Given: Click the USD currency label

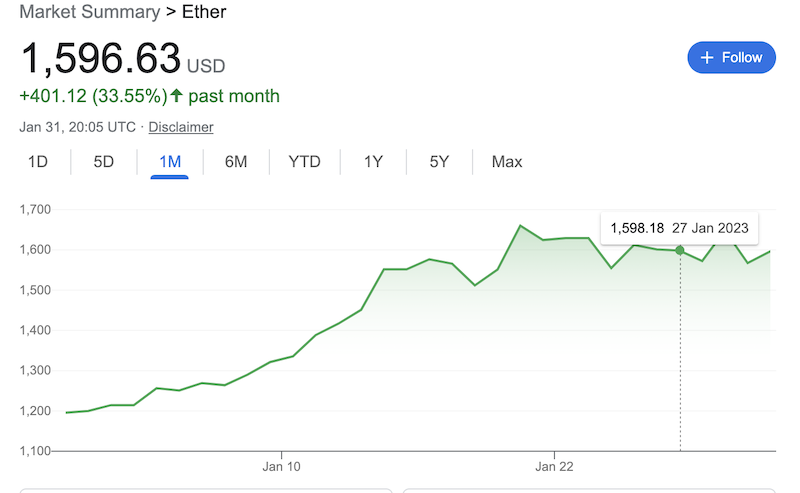Looking at the screenshot, I should pos(206,66).
